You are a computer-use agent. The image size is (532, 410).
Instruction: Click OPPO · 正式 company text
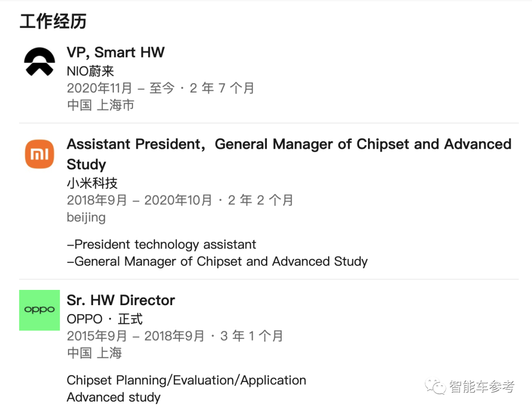[x=104, y=319]
